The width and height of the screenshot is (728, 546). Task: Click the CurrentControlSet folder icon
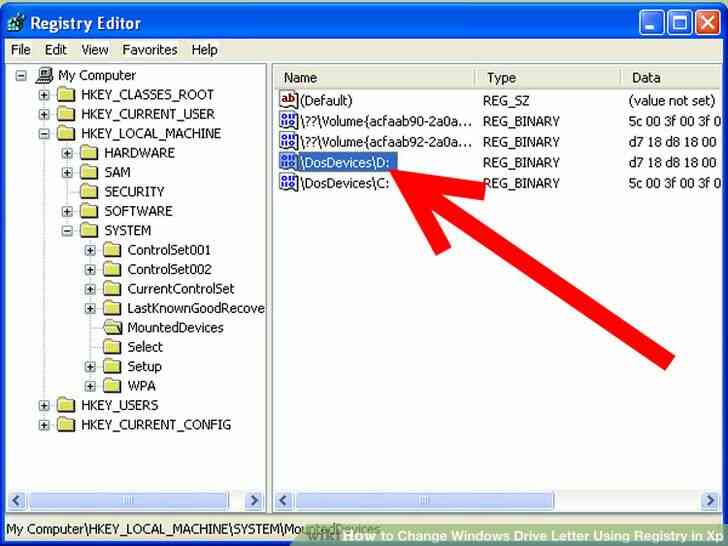pos(112,289)
